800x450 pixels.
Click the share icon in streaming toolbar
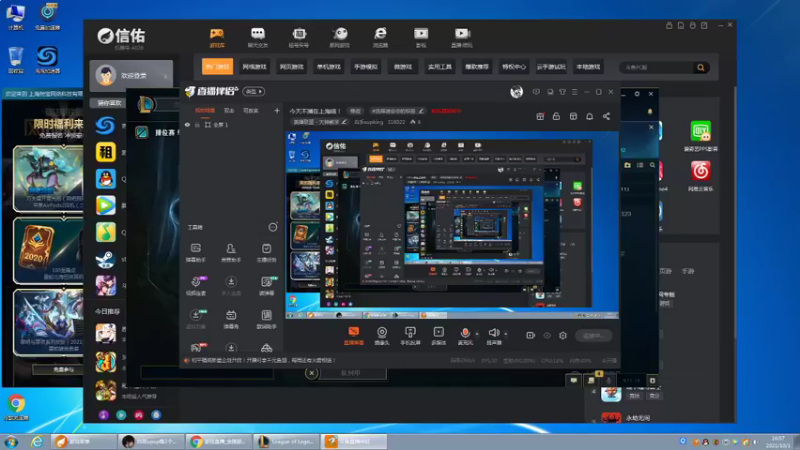pos(606,116)
